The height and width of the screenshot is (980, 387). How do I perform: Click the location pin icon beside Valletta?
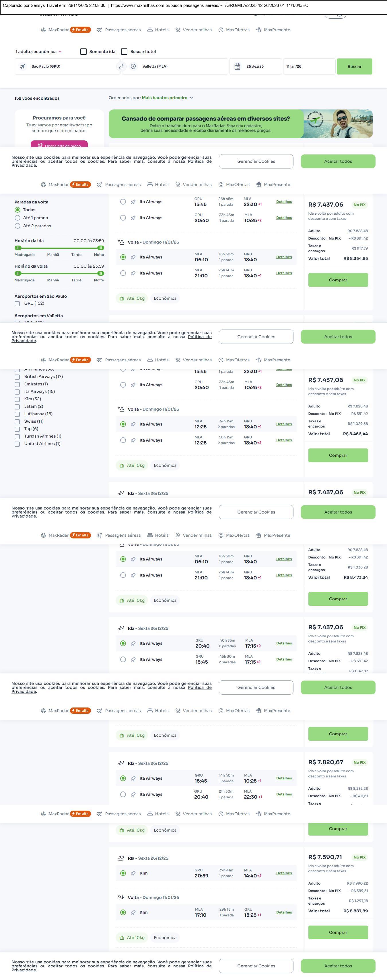tap(133, 66)
